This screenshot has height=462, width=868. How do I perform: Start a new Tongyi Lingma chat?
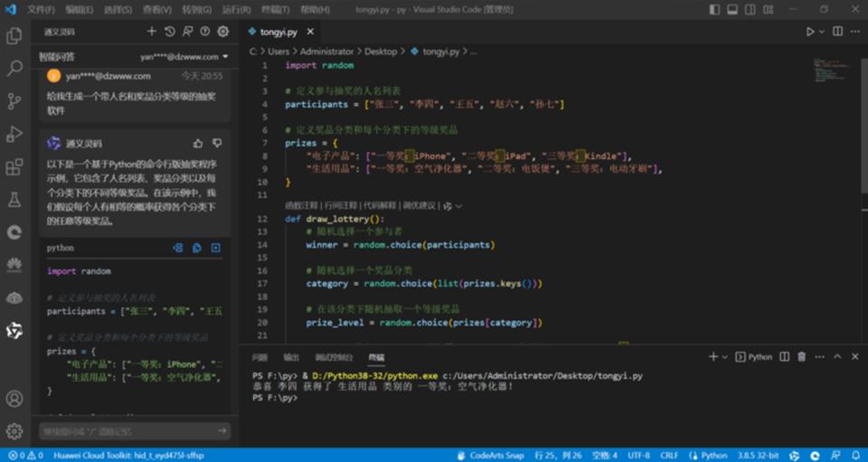[x=152, y=32]
